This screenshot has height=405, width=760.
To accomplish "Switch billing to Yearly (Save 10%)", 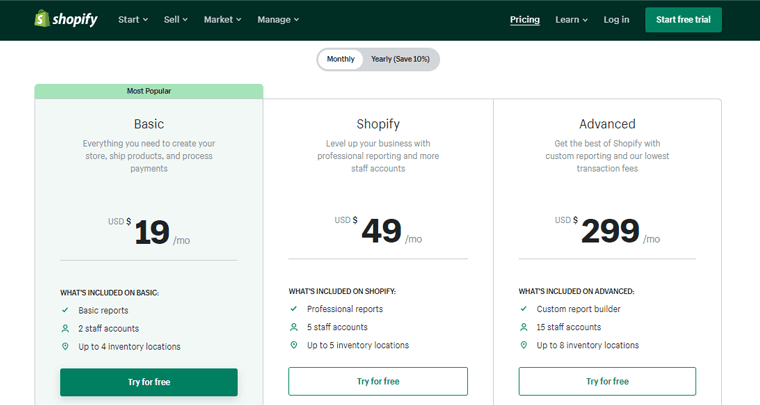I will 400,59.
